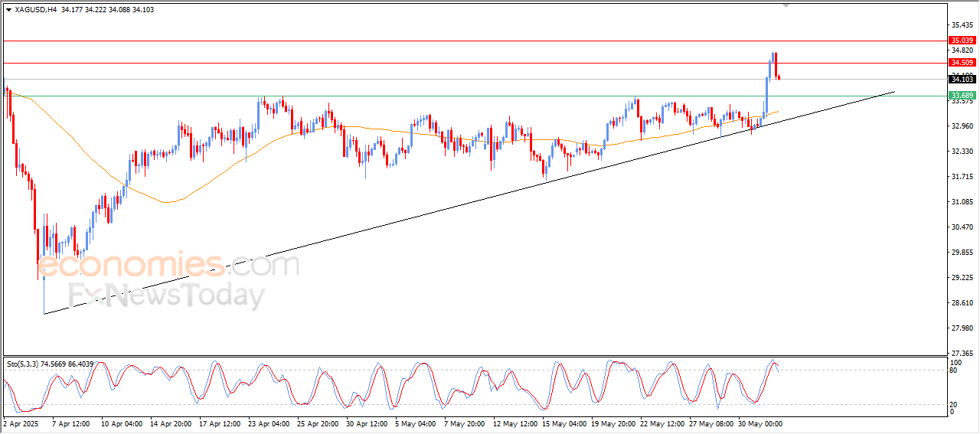
Task: Click the 31.715 value on price axis
Action: [962, 176]
